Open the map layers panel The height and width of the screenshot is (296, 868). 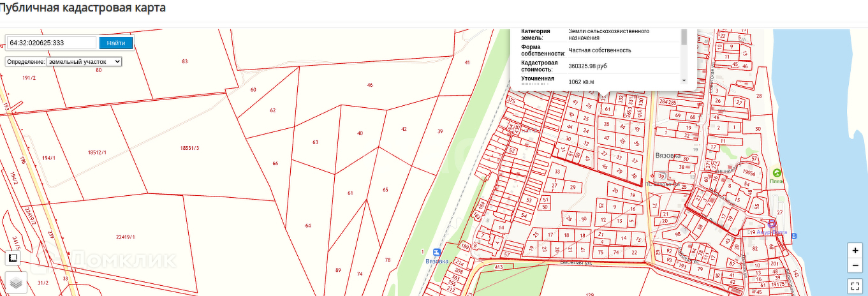17,282
